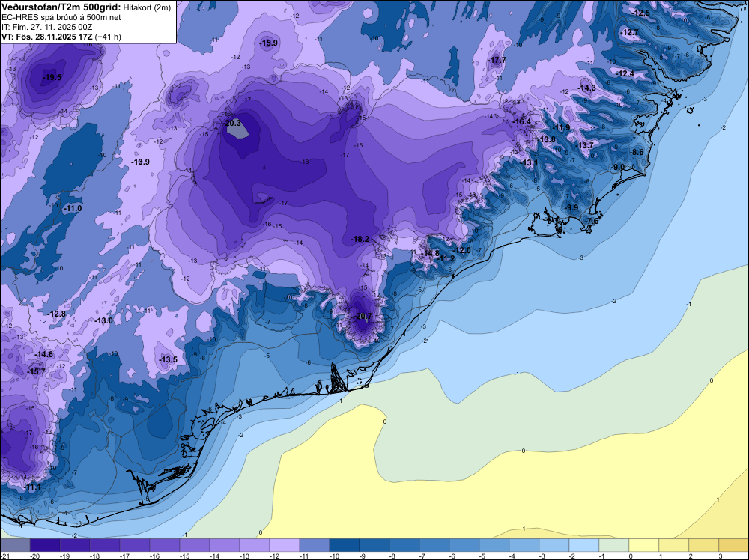This screenshot has width=749, height=560.
Task: Click the bold -13.9 temperature label
Action: [x=141, y=162]
